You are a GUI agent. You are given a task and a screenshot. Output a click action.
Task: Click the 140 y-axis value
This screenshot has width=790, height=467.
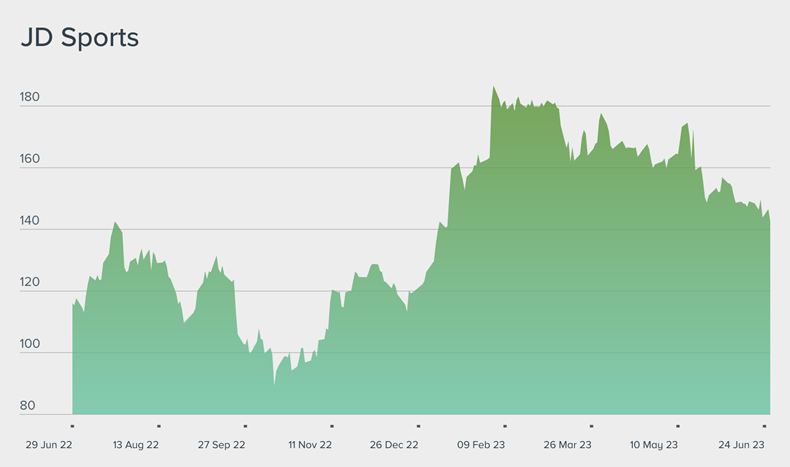[x=29, y=222]
